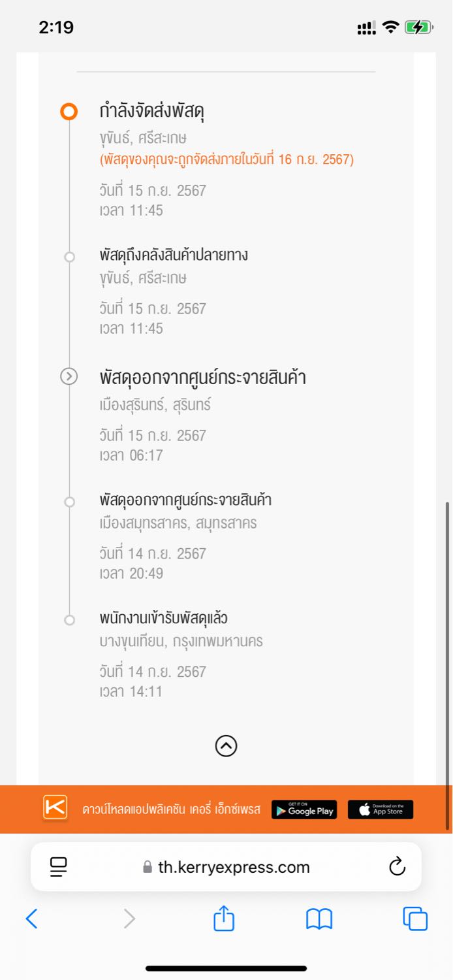Open the Safari share sheet icon

[224, 919]
